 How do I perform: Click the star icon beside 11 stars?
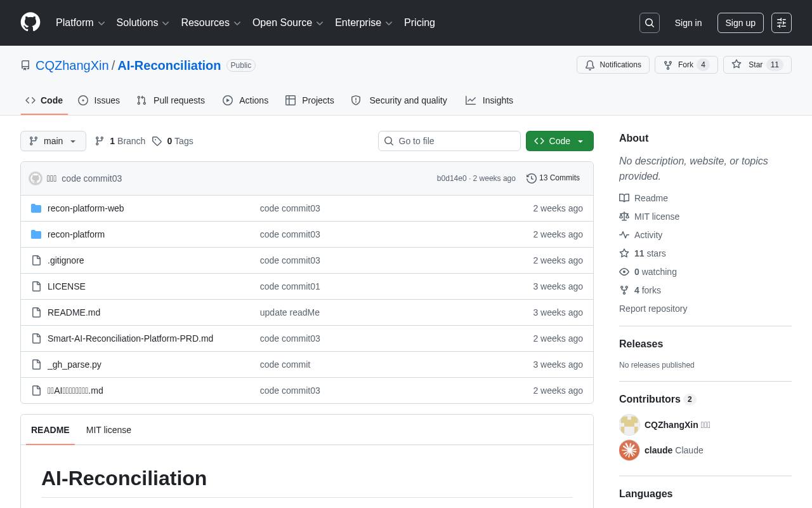click(624, 253)
